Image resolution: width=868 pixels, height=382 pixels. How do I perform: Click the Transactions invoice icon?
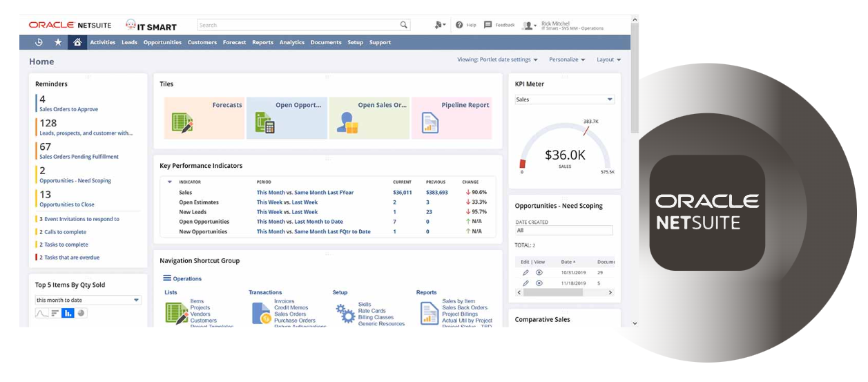261,313
